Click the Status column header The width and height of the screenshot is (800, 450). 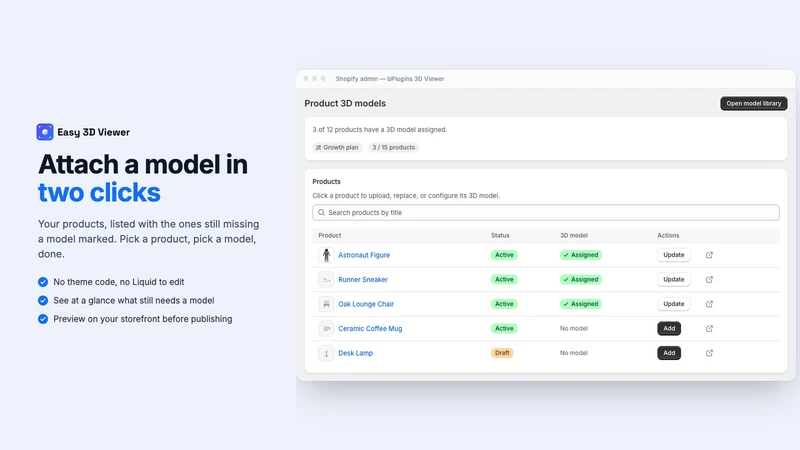pyautogui.click(x=500, y=235)
